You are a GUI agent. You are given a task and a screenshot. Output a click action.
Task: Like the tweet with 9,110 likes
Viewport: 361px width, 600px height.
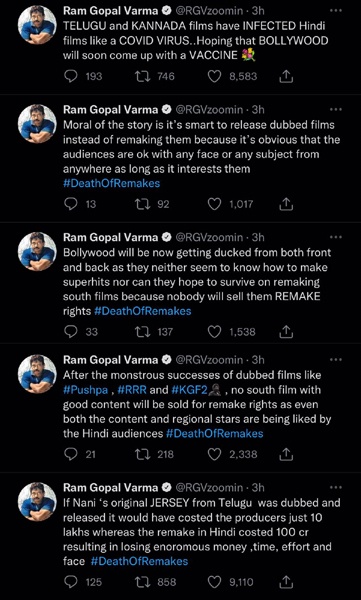pos(214,582)
